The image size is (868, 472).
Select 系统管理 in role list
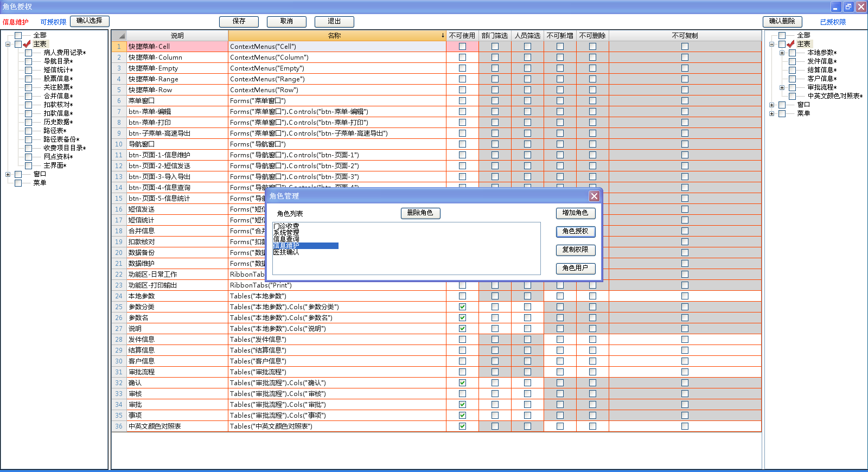[x=286, y=233]
